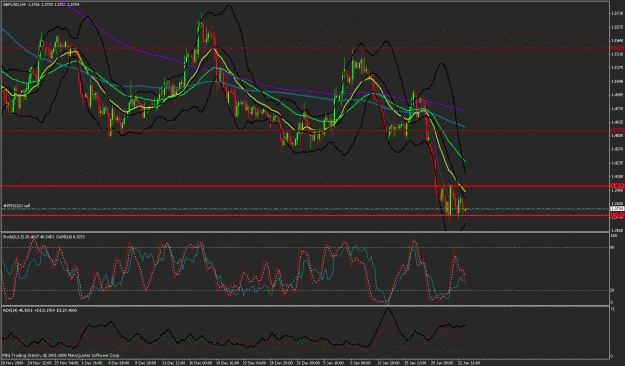Click the white current price tag on price scale

tap(617, 209)
